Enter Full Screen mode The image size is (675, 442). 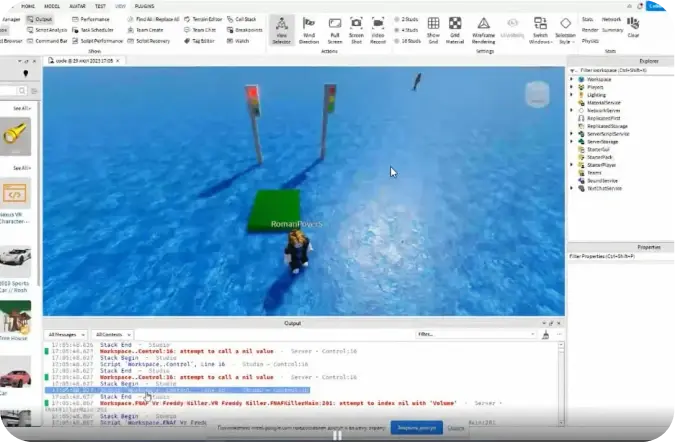tap(334, 30)
